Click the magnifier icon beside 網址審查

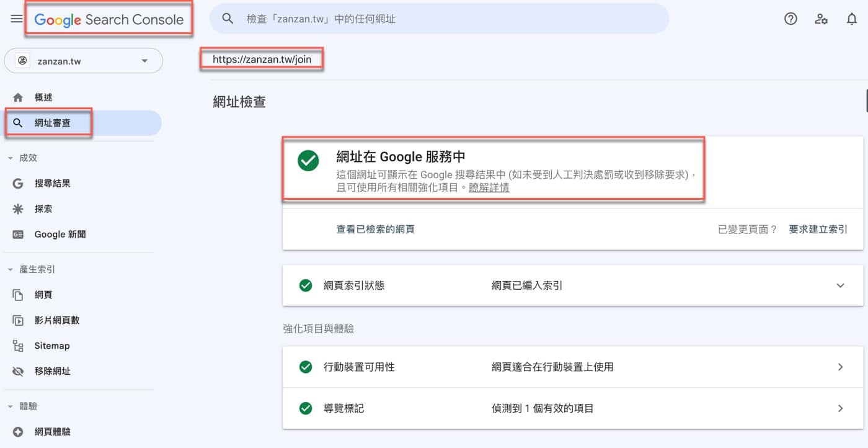pos(18,123)
